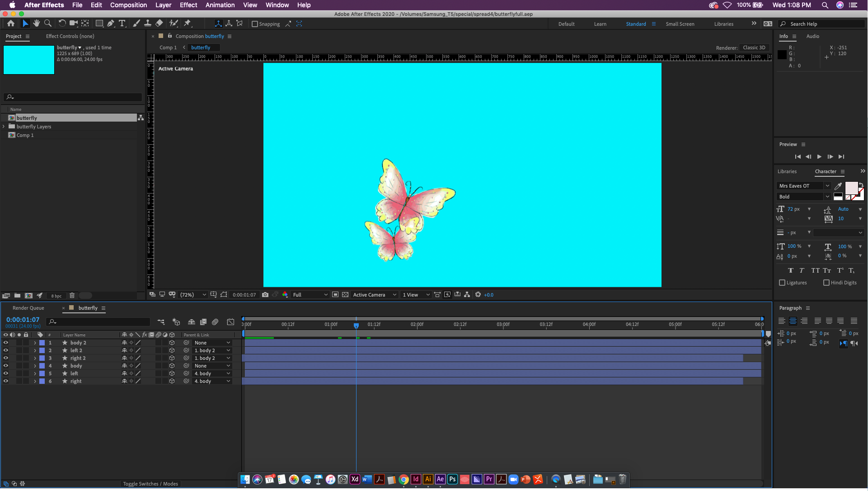Select the Eraser tool
The image size is (868, 491).
point(159,24)
